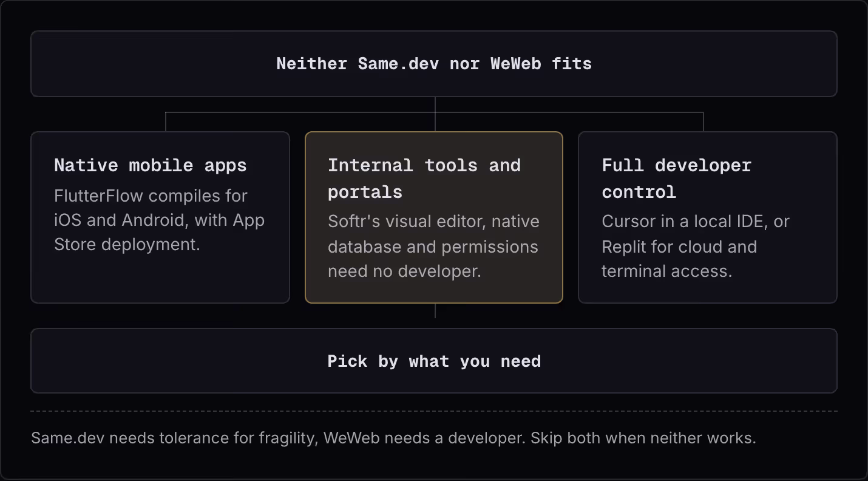Click the FlutterFlow description text

(160, 220)
